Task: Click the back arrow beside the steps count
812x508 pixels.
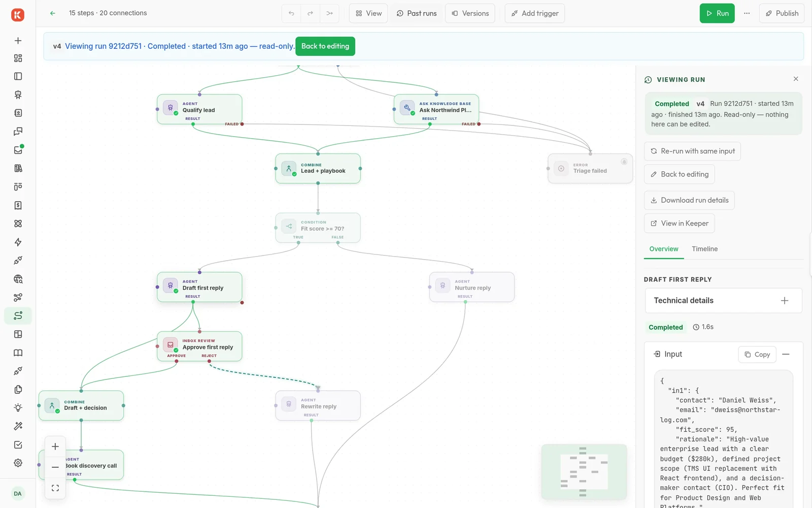Action: point(53,13)
